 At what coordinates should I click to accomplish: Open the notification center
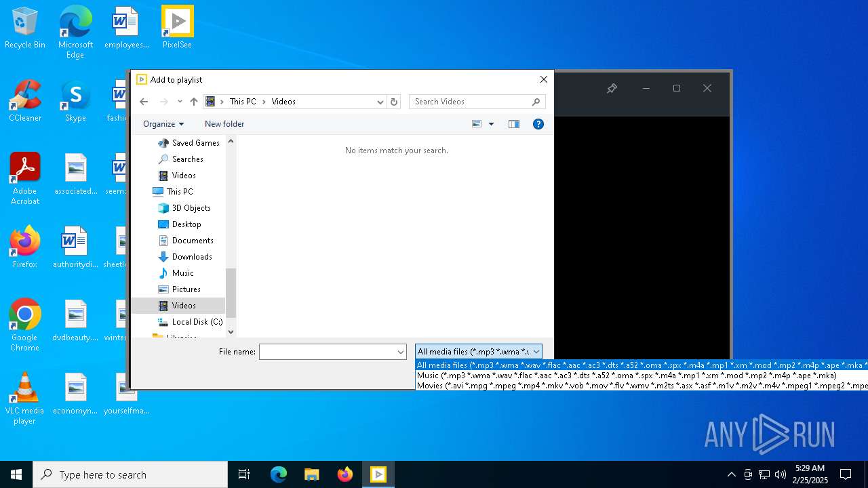(x=846, y=474)
